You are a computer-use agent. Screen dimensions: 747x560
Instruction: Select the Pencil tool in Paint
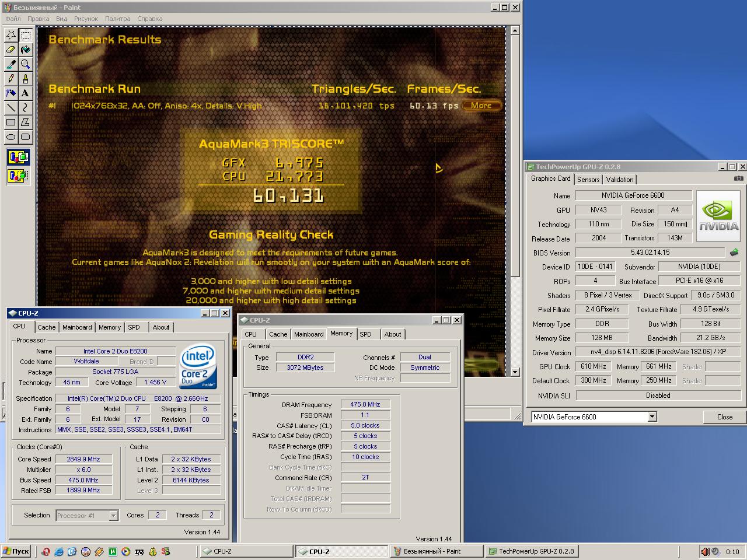click(11, 79)
